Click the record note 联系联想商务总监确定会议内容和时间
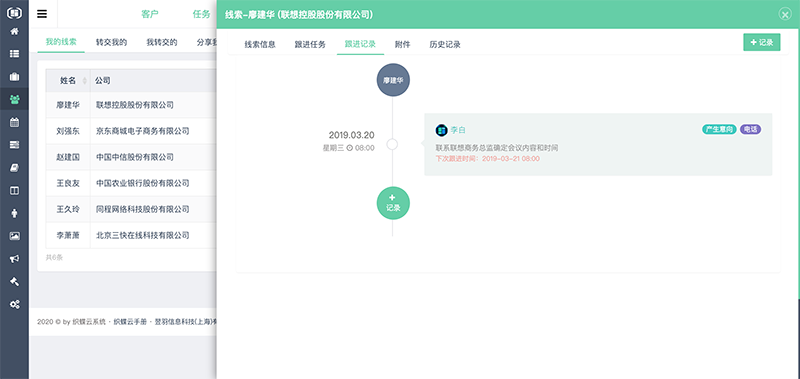Viewport: 800px width, 379px height. point(496,148)
